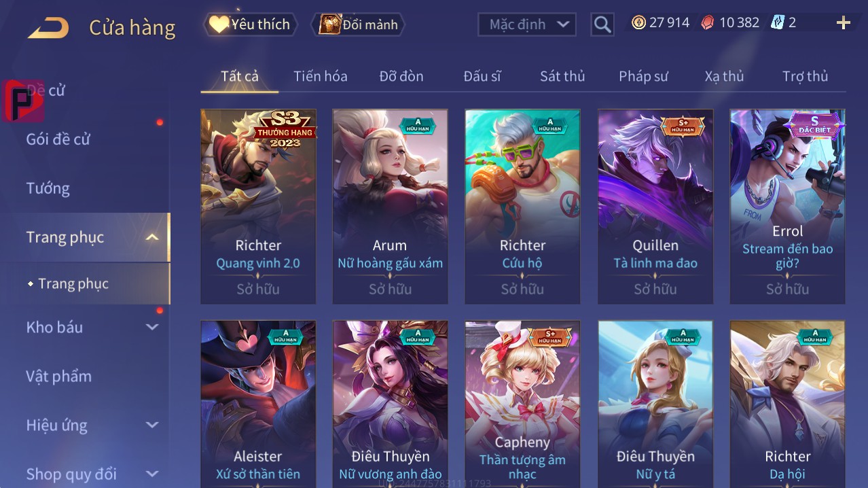Screen dimensions: 868x488
Task: Select the Tiến hóa tab
Action: (321, 76)
